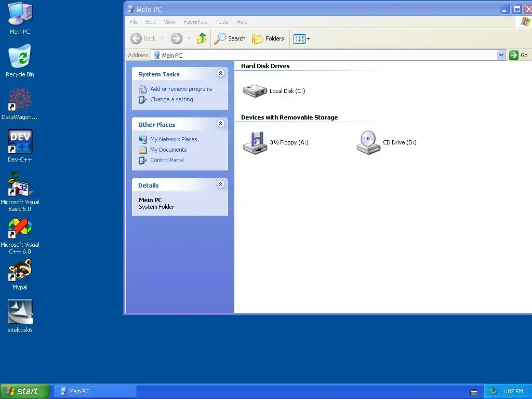Open the File menu
This screenshot has height=399, width=532.
(134, 22)
